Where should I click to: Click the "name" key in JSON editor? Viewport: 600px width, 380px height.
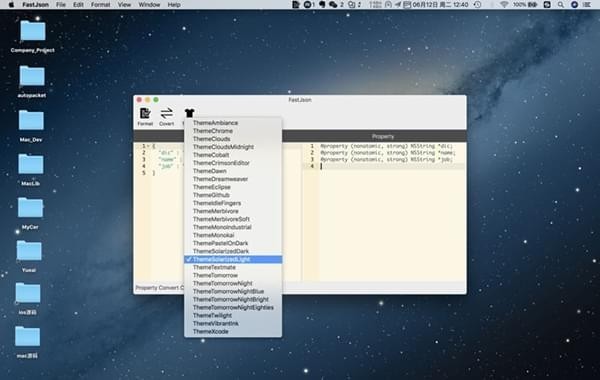pos(167,160)
